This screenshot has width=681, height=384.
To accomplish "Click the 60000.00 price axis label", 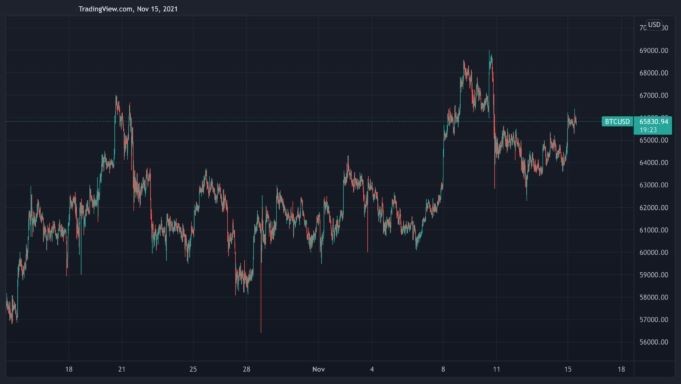I will [653, 252].
